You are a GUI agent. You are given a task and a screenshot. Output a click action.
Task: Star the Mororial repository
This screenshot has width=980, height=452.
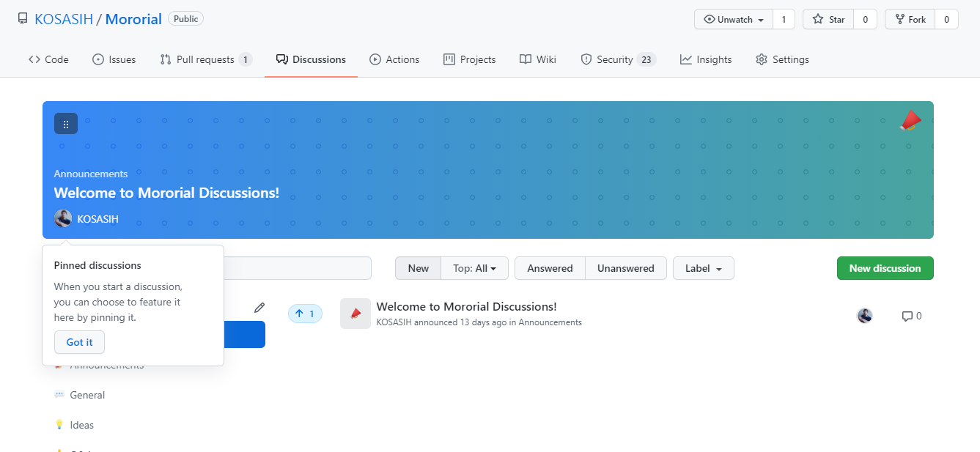click(828, 20)
